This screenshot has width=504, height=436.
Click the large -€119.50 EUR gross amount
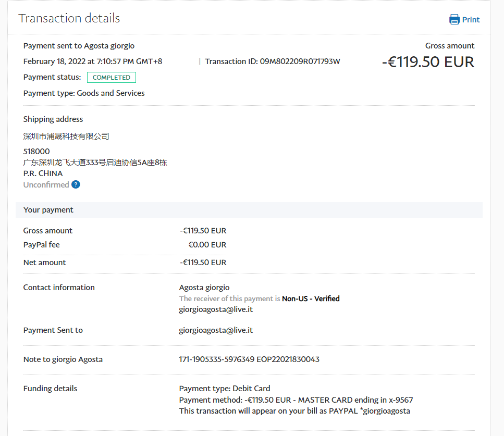click(428, 62)
